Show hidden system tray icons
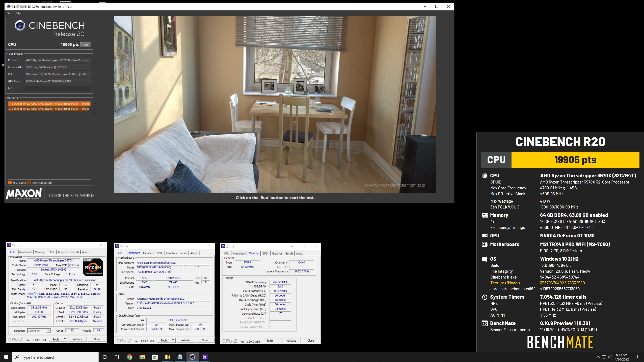This screenshot has height=362, width=644. [x=598, y=357]
